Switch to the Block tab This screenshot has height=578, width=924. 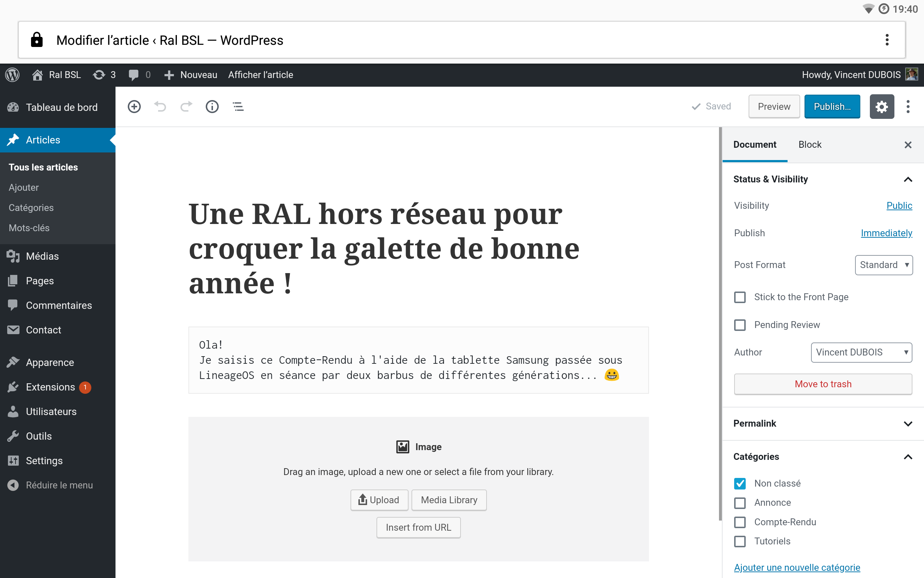point(810,144)
